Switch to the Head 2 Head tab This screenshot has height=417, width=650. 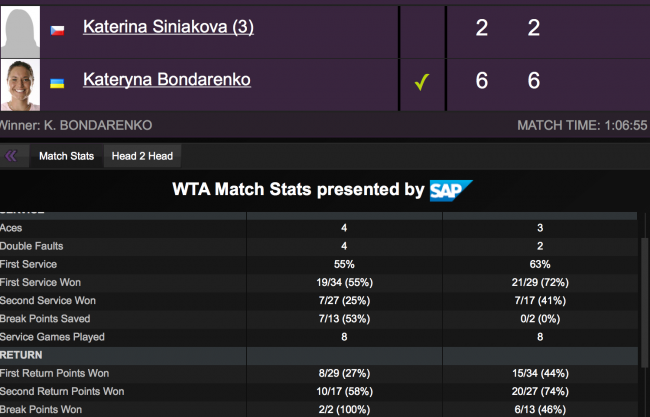(143, 156)
